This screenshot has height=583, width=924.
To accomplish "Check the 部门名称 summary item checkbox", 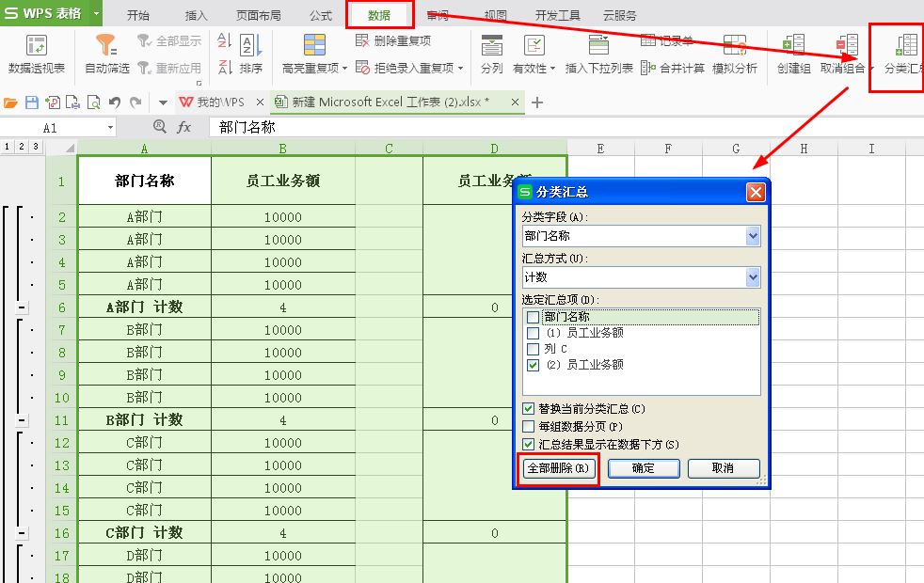I will pyautogui.click(x=534, y=317).
